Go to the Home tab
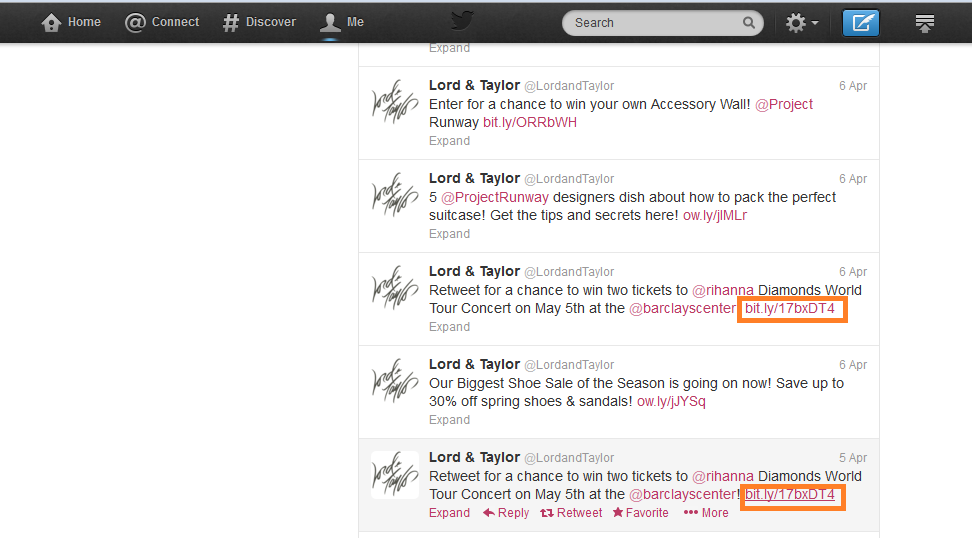Viewport: 972px width, 538px height. (71, 22)
